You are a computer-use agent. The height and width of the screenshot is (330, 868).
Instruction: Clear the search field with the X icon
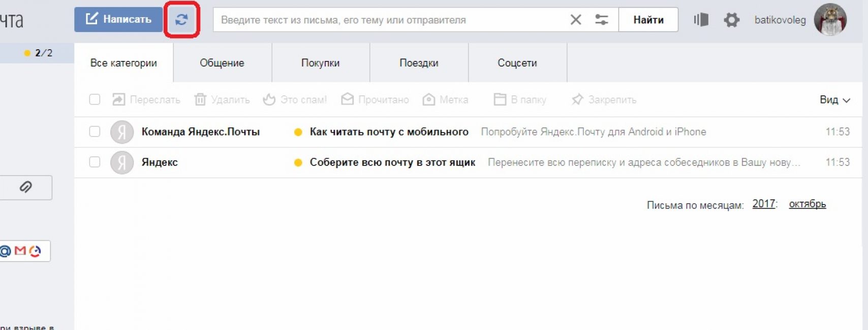tap(575, 20)
